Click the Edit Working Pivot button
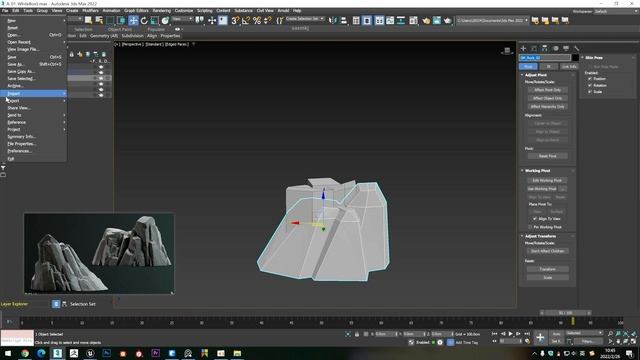 (547, 180)
